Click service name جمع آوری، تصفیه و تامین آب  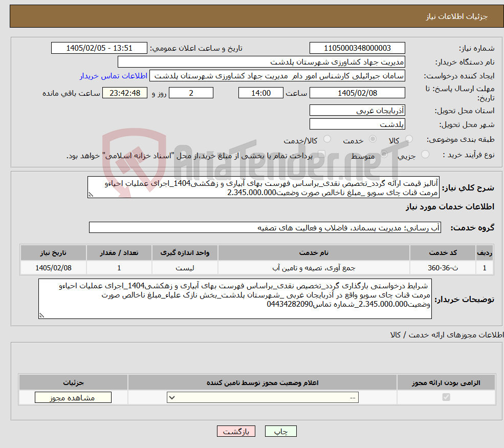pos(314,268)
